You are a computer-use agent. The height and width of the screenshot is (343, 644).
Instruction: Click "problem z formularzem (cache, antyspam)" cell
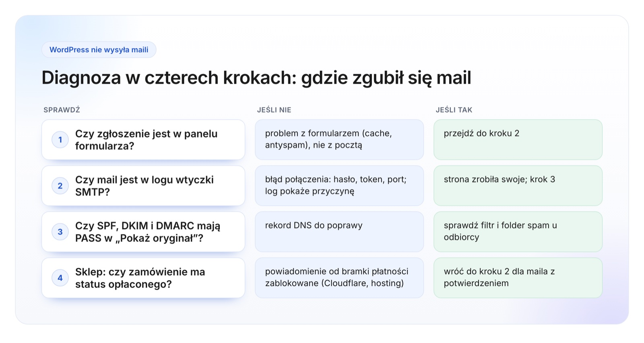pyautogui.click(x=339, y=140)
